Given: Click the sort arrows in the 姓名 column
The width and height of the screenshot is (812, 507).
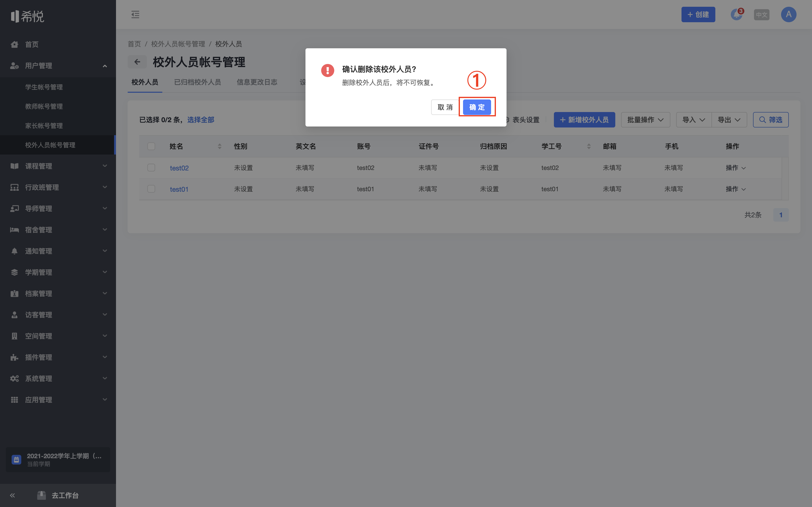Looking at the screenshot, I should click(219, 146).
